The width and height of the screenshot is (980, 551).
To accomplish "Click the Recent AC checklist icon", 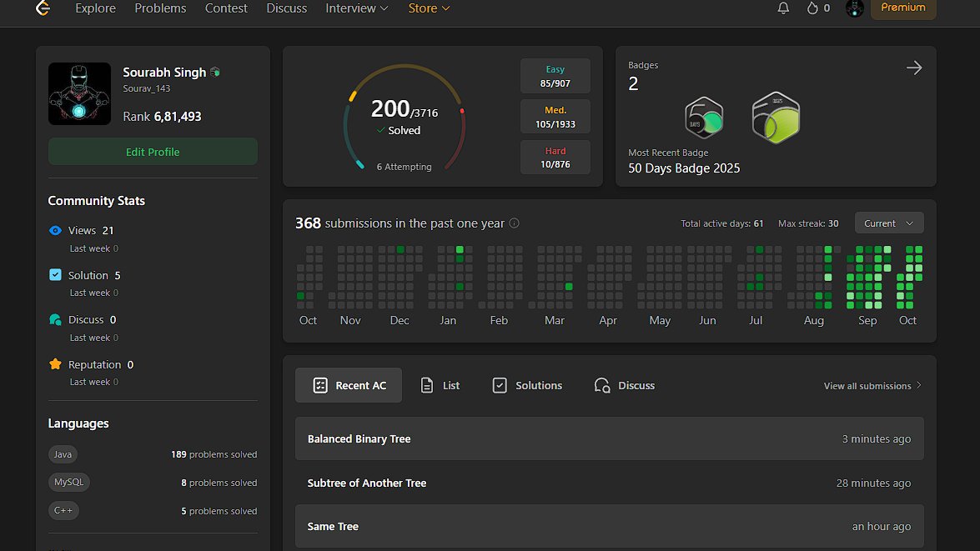I will (320, 385).
